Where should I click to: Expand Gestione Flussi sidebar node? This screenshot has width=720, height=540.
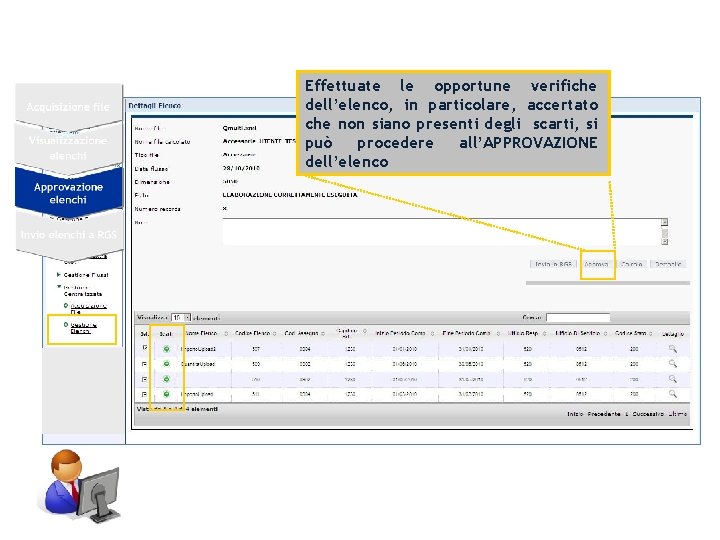tap(58, 275)
